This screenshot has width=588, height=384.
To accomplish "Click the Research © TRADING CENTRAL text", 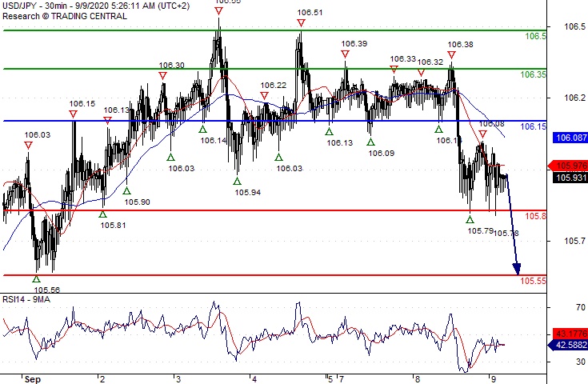I will 65,16.
